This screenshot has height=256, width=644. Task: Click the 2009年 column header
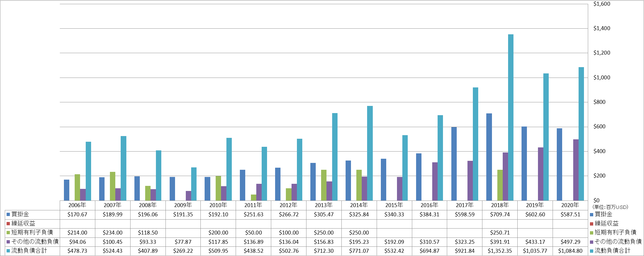183,205
